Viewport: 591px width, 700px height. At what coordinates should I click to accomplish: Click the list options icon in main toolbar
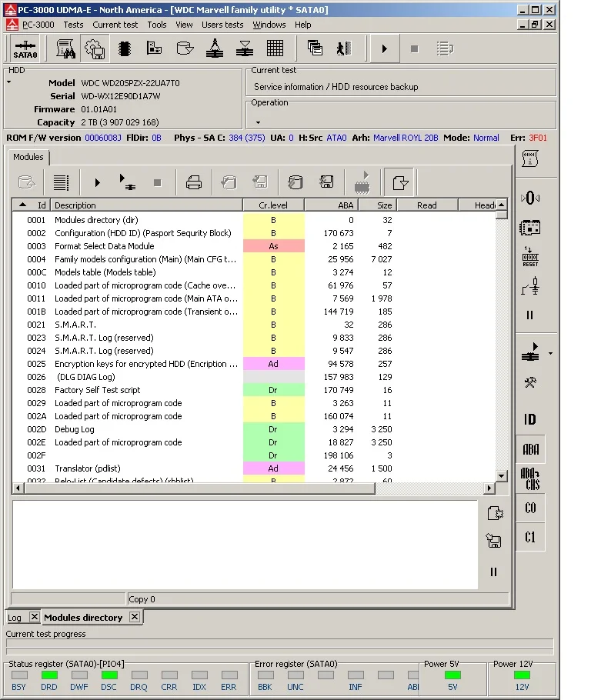click(x=445, y=48)
